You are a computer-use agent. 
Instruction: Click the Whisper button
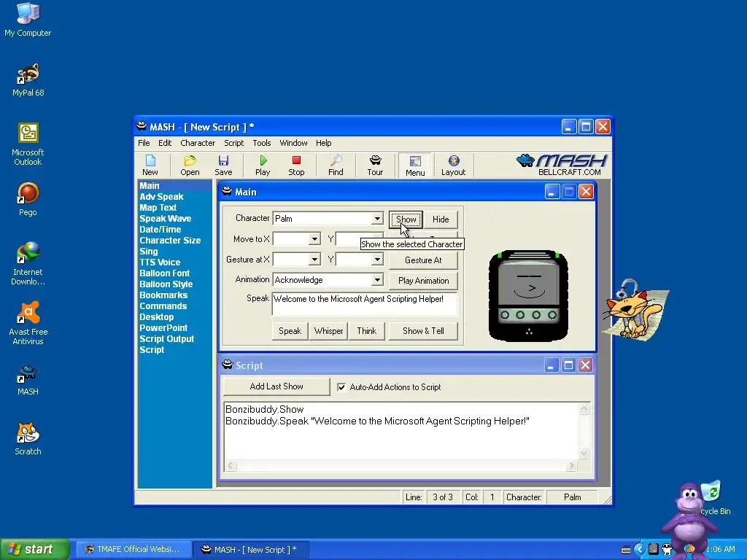coord(328,331)
